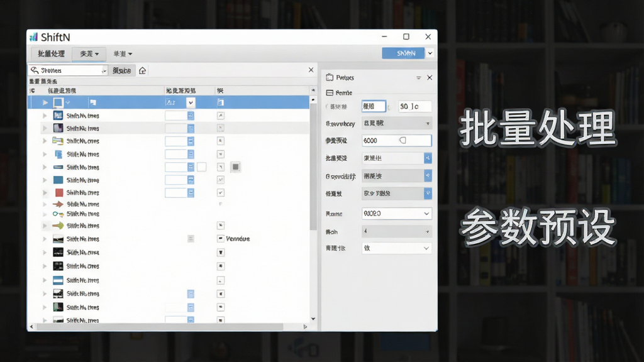644x362 pixels.
Task: Toggle the checkbox in the solid blue square row
Action: click(x=221, y=180)
